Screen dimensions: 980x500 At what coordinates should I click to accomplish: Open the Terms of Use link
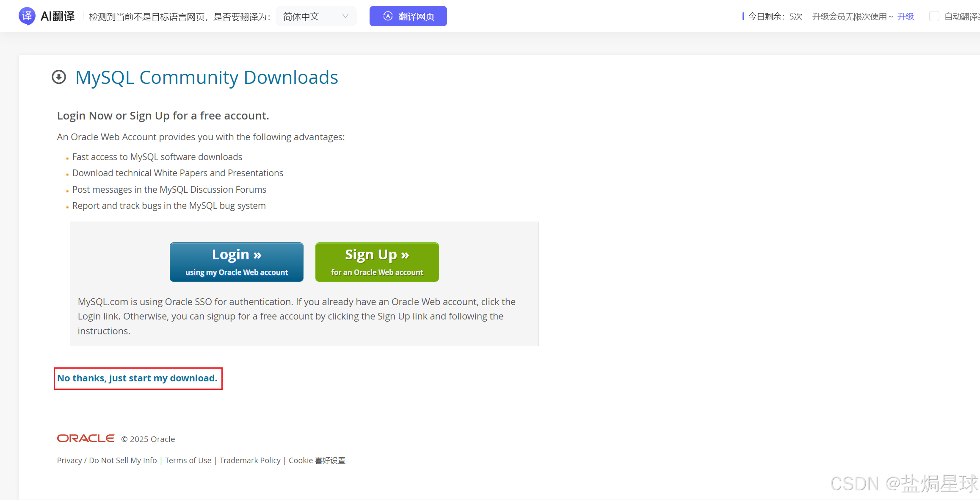click(188, 460)
